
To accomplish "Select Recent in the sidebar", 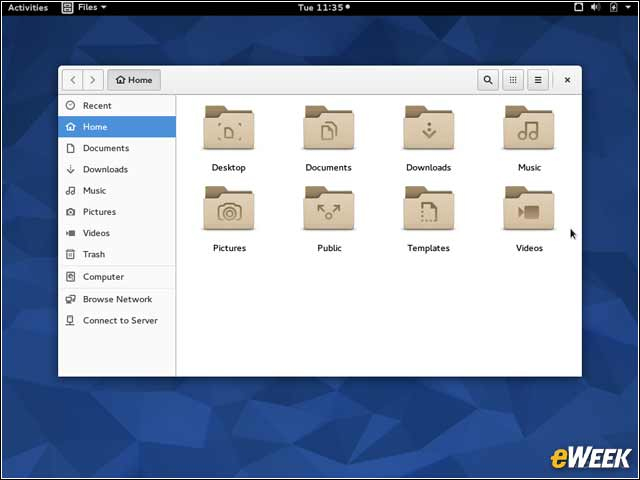I will 97,105.
